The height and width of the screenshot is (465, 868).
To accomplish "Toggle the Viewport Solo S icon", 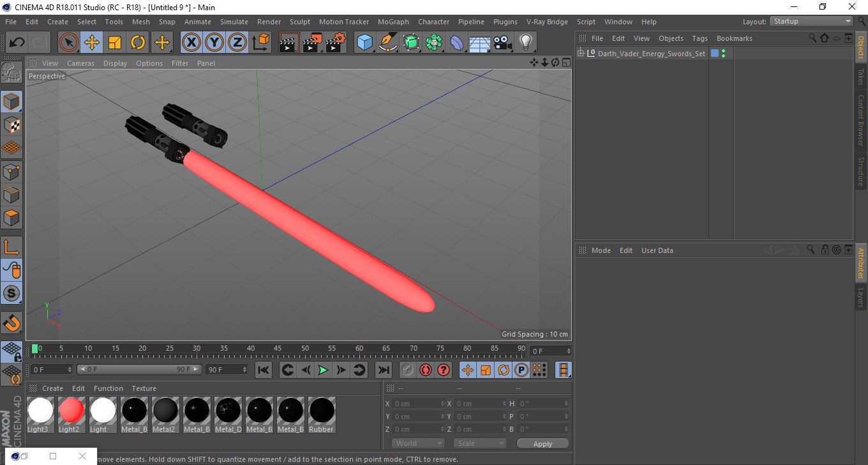I will (x=11, y=293).
